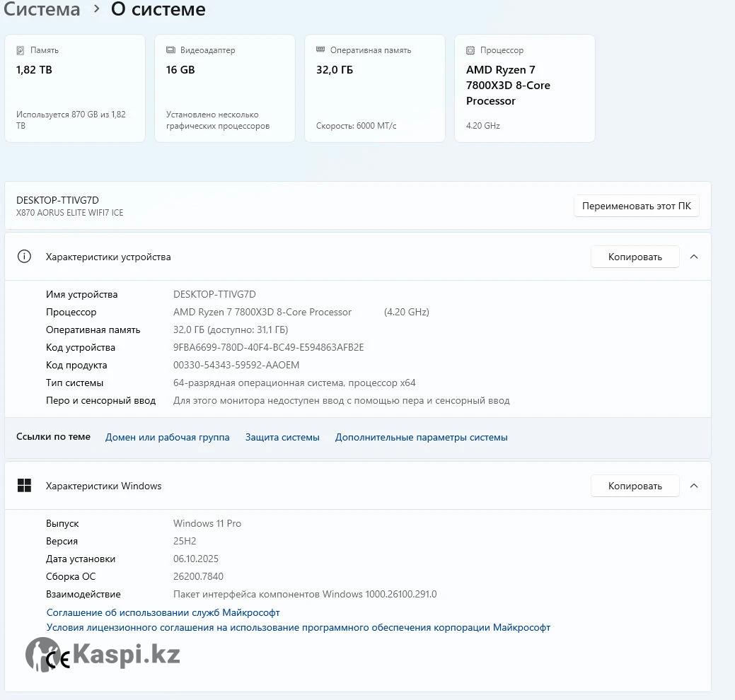
Task: Click the Оперативная память RAM icon
Action: click(320, 50)
